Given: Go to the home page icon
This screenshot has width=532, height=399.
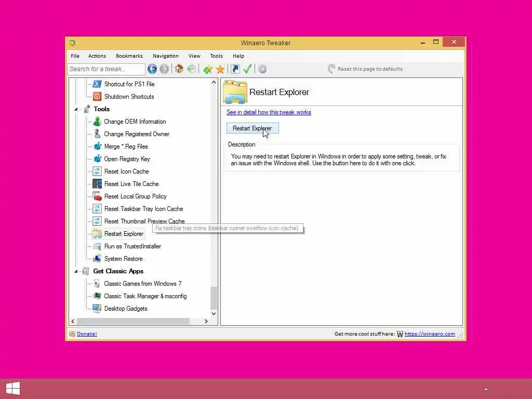Looking at the screenshot, I should coord(179,69).
